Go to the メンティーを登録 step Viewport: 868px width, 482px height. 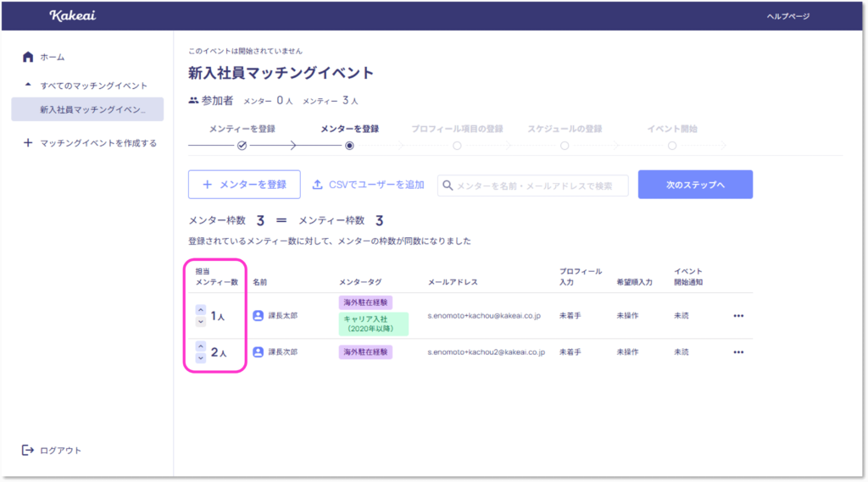pyautogui.click(x=242, y=145)
